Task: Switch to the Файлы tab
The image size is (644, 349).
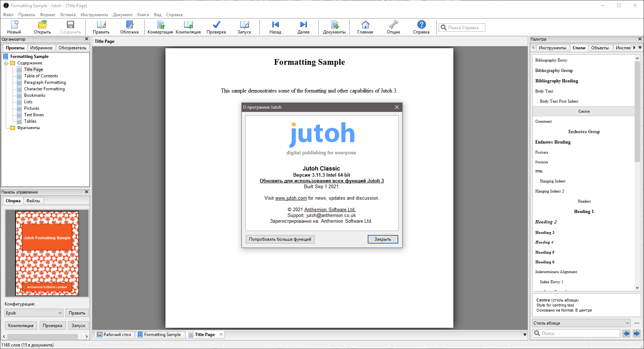Action: tap(33, 201)
